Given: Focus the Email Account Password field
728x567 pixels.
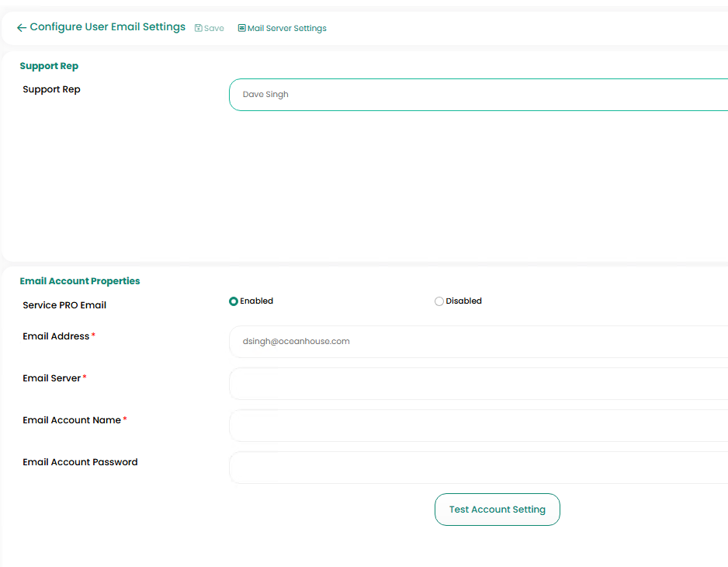Looking at the screenshot, I should [478, 468].
